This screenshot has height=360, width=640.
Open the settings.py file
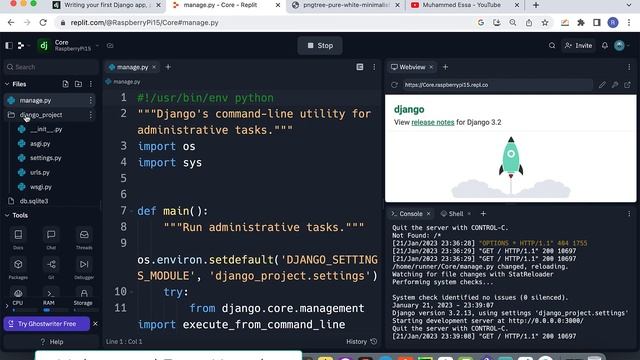click(x=45, y=158)
